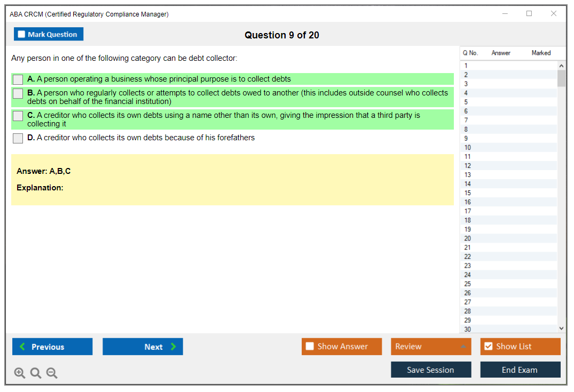Go to the Previous question

(52, 347)
